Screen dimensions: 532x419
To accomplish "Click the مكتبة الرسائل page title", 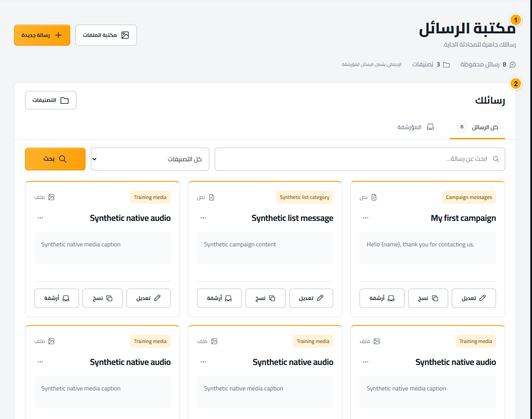I will [467, 29].
